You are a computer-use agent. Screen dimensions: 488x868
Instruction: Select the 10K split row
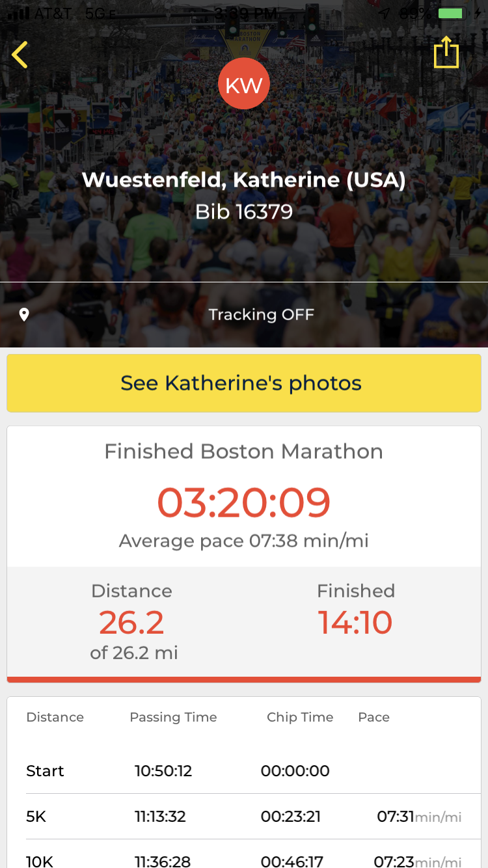tap(244, 860)
